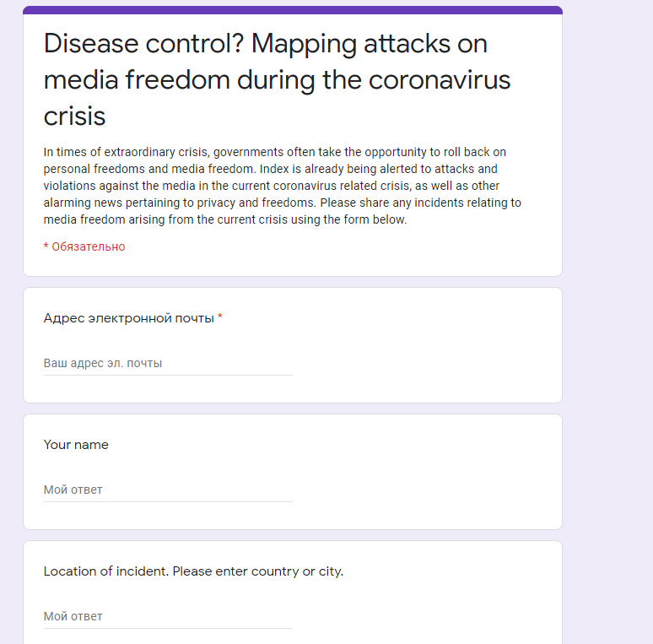The height and width of the screenshot is (644, 653).
Task: Click the red "* Обязательно" required notice
Action: coord(84,246)
